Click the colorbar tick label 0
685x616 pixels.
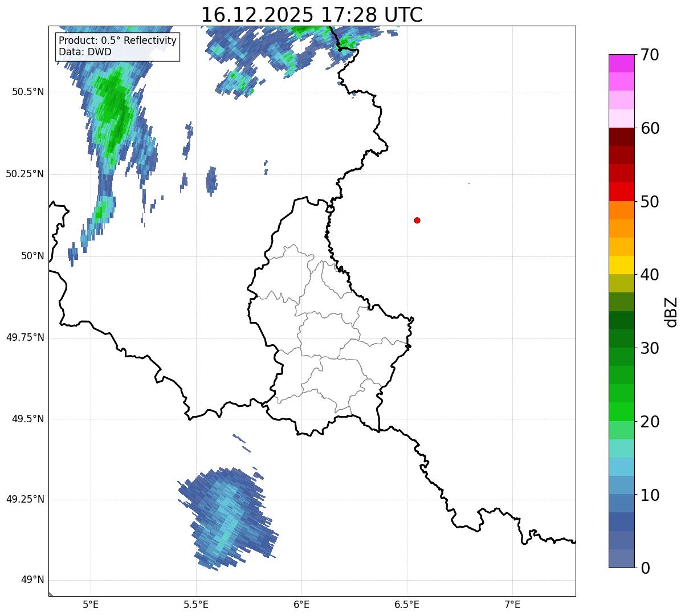pos(645,568)
